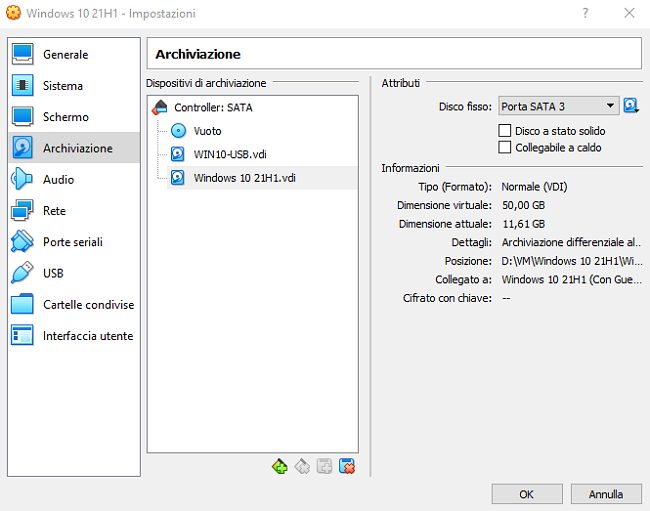
Task: Close the Impostazioni window
Action: (629, 13)
